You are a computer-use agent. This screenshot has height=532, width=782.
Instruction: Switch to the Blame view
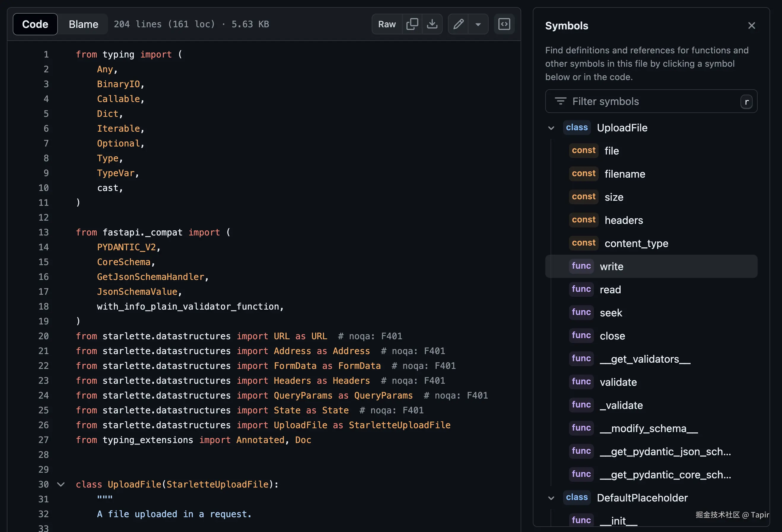click(x=83, y=24)
